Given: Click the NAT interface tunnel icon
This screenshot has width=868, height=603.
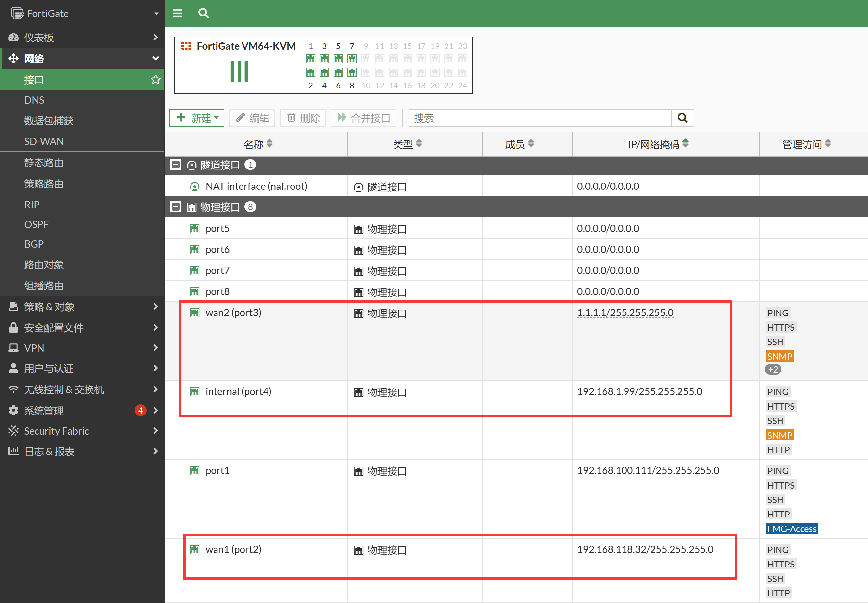Looking at the screenshot, I should (x=194, y=186).
